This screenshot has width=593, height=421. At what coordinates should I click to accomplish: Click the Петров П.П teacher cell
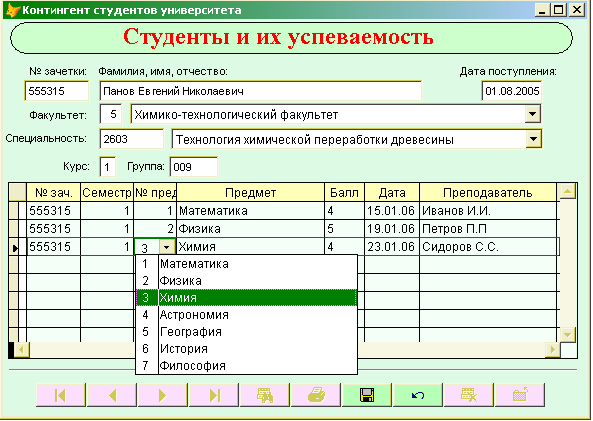488,229
